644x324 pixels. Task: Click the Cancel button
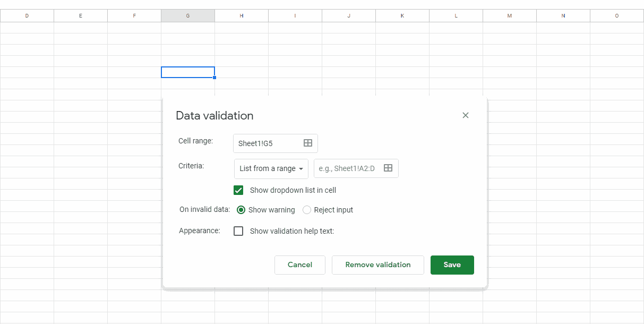[x=299, y=265]
